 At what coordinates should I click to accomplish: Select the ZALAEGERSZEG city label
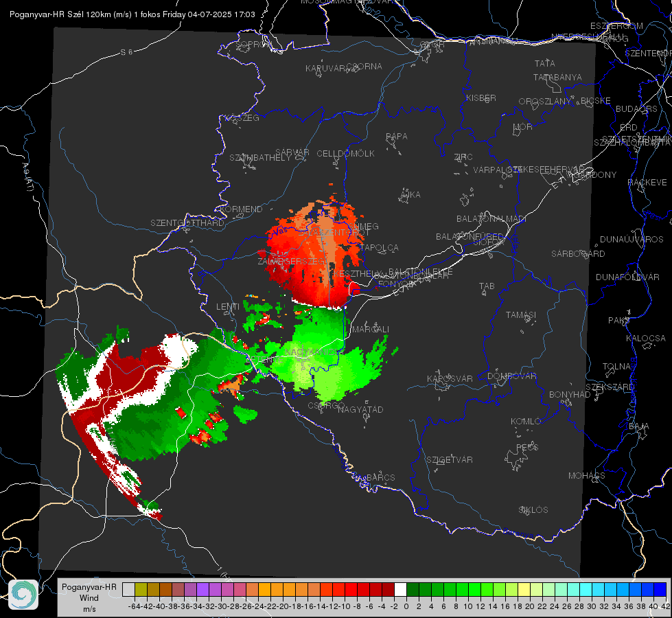pyautogui.click(x=292, y=261)
